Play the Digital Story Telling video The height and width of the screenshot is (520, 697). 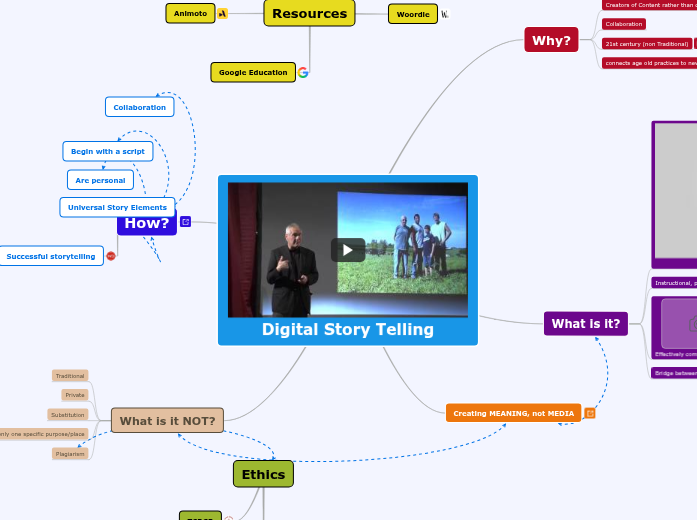(347, 250)
